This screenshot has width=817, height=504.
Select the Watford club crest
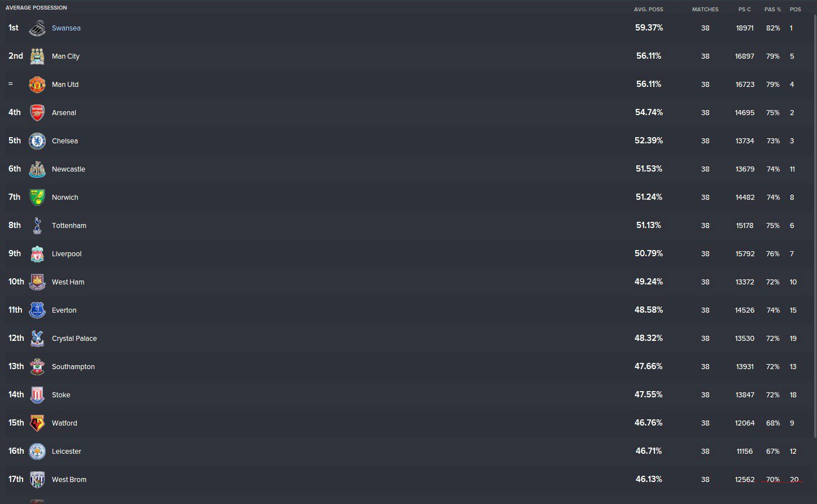click(37, 423)
